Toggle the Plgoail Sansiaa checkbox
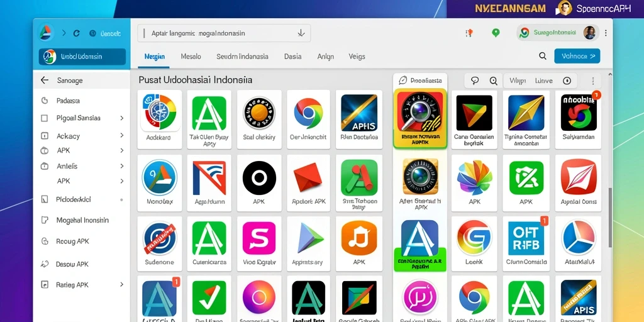The height and width of the screenshot is (322, 644). [45, 118]
